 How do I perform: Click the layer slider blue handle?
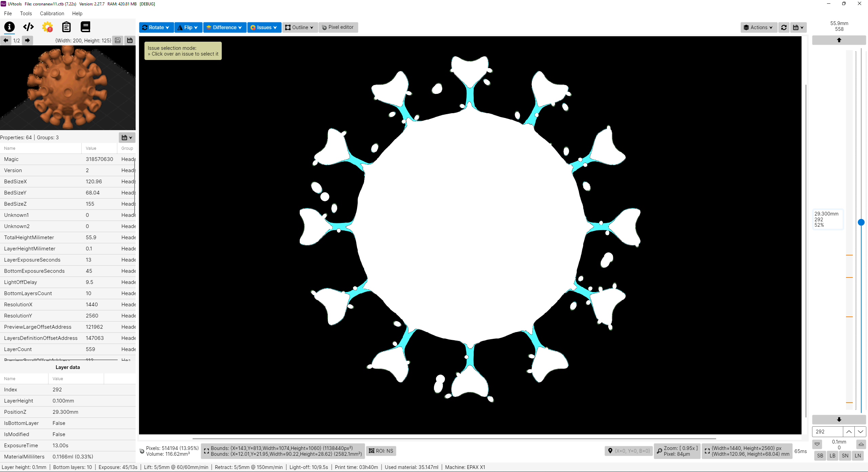pyautogui.click(x=861, y=222)
